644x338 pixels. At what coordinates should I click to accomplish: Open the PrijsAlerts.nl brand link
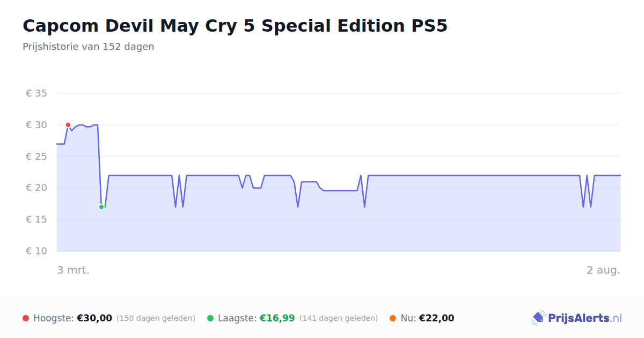point(577,318)
